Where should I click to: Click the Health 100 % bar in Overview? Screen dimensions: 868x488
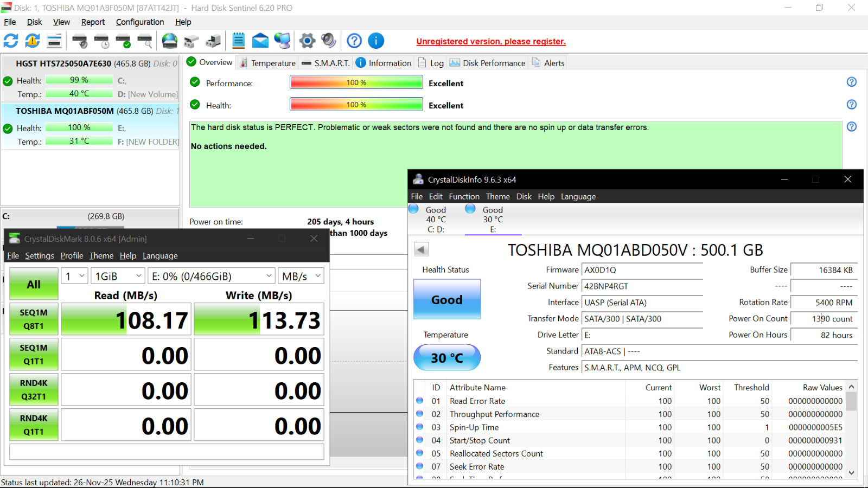tap(356, 105)
